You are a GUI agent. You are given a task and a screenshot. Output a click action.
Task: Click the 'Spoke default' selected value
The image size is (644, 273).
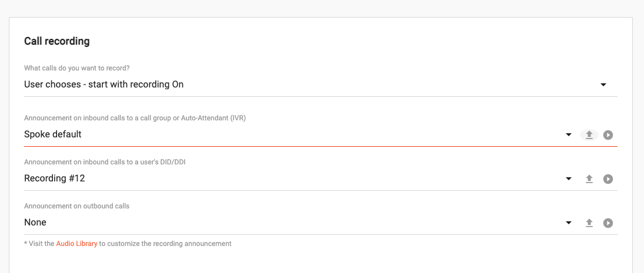[52, 134]
